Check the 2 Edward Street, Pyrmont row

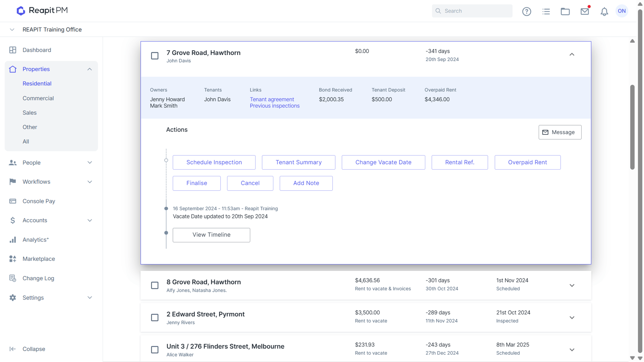[155, 318]
